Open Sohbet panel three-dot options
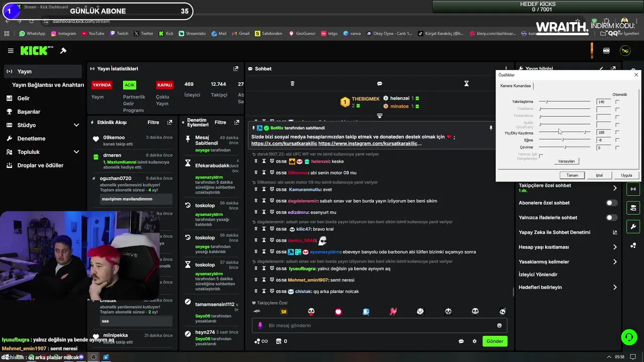This screenshot has height=362, width=644. 506,69
